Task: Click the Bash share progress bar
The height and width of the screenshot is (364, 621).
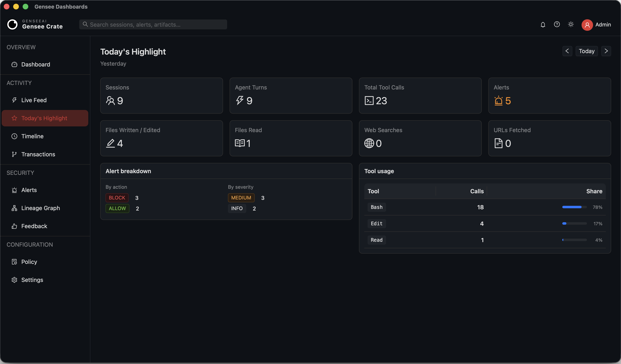Action: [x=574, y=207]
